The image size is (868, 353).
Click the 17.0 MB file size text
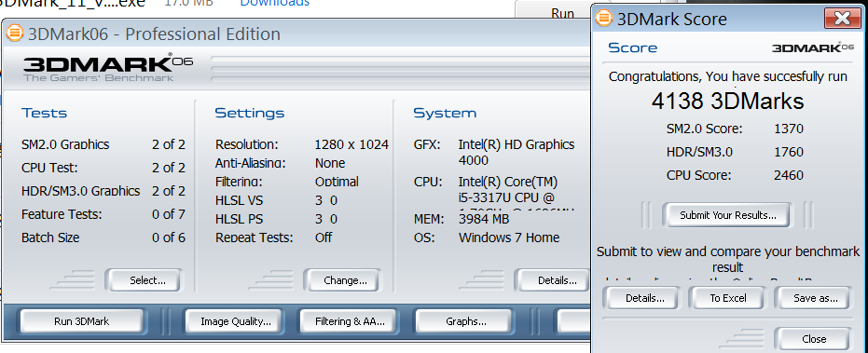pos(188,4)
